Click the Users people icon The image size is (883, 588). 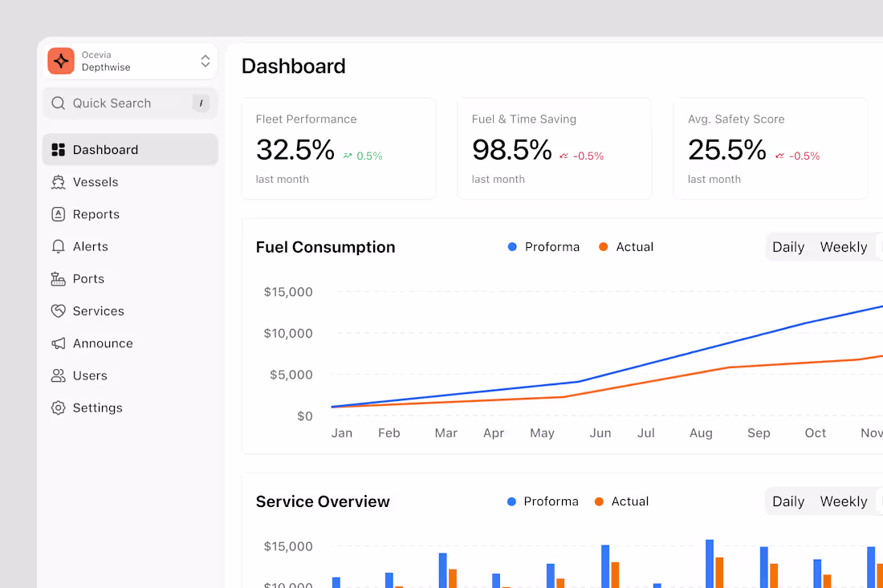[58, 375]
